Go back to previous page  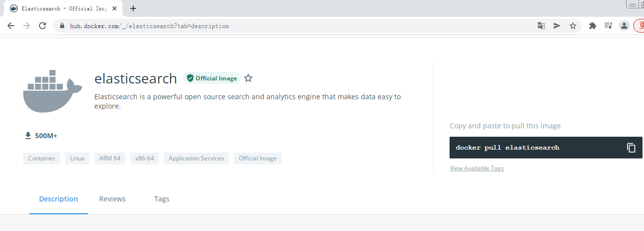tap(11, 26)
